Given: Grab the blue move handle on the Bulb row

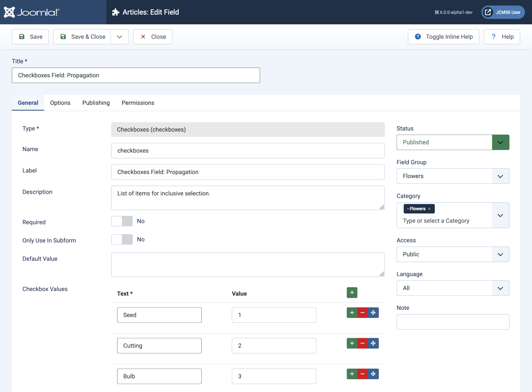Looking at the screenshot, I should click(x=373, y=374).
